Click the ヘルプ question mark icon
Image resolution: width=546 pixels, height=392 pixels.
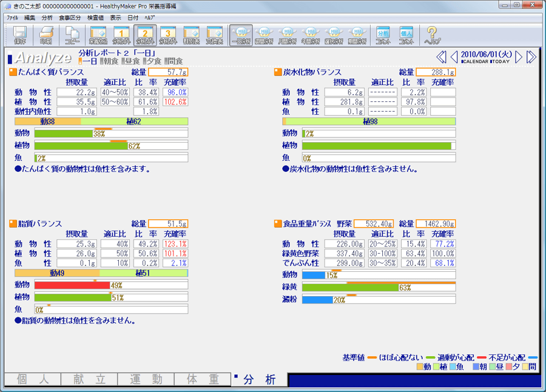click(432, 35)
